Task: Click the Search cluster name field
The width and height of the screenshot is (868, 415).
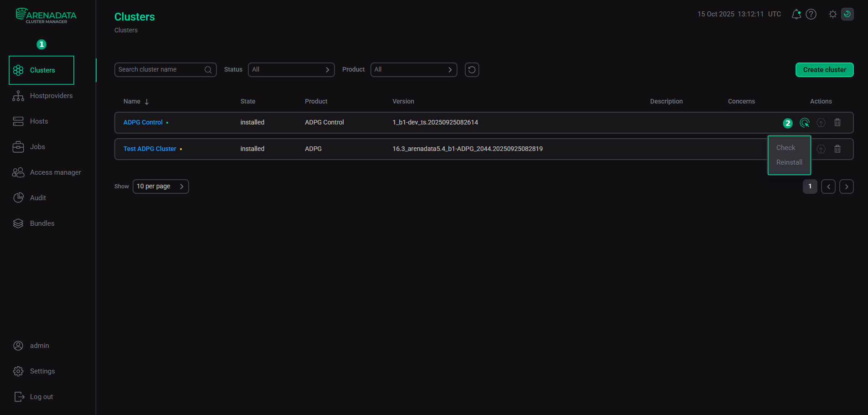Action: coord(162,69)
